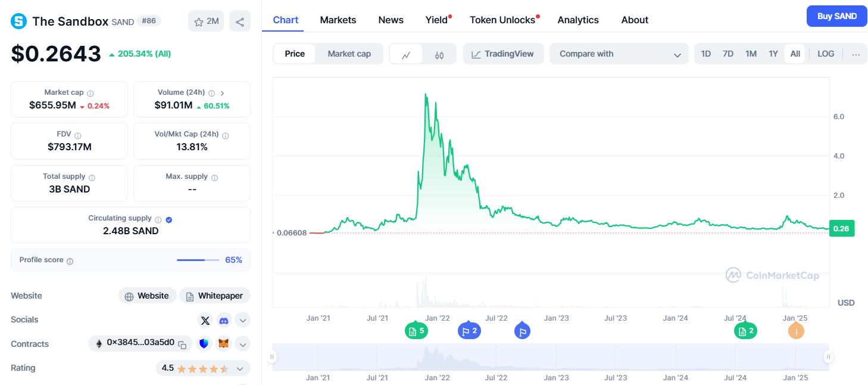Expand the additional socials chevron

[x=242, y=320]
